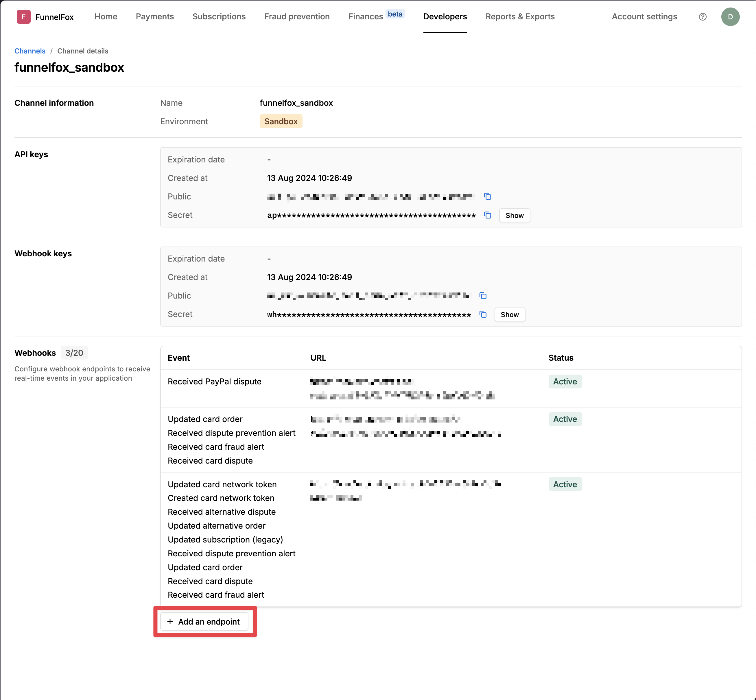Reveal the webhook secret key

509,314
